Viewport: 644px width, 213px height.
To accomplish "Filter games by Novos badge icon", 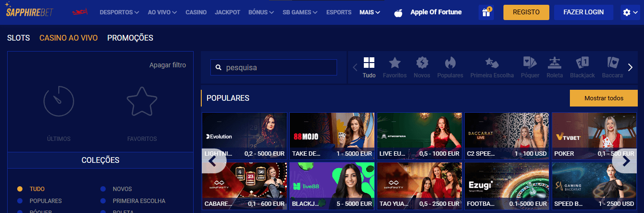I will (x=422, y=63).
